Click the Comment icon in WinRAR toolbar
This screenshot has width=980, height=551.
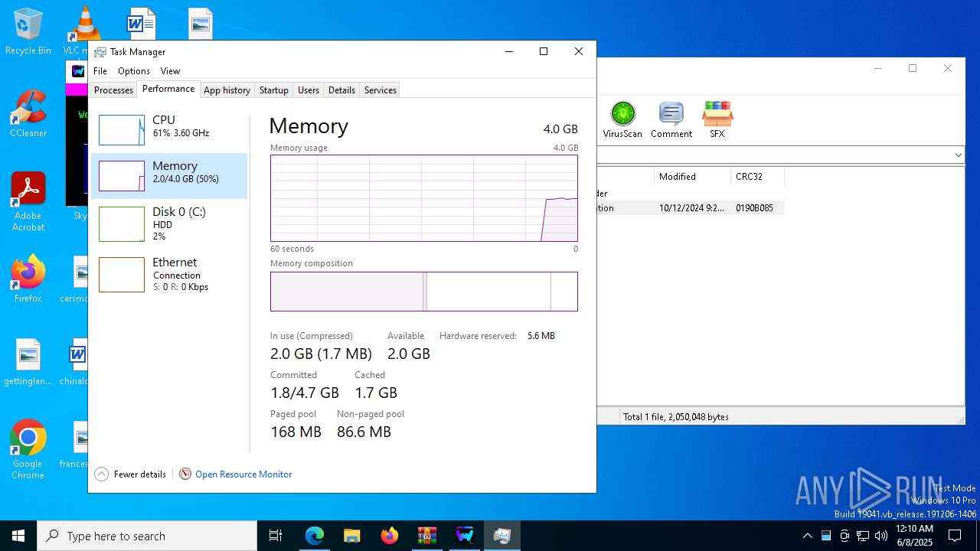(671, 120)
